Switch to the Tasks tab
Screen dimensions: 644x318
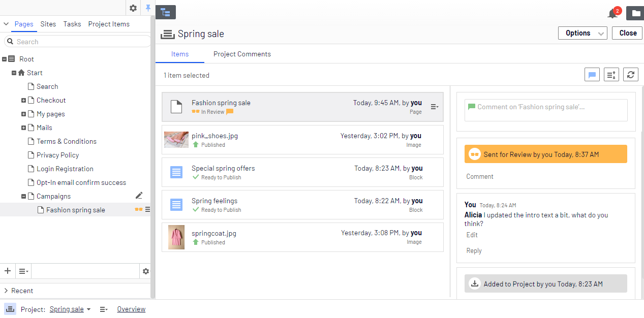pos(72,24)
